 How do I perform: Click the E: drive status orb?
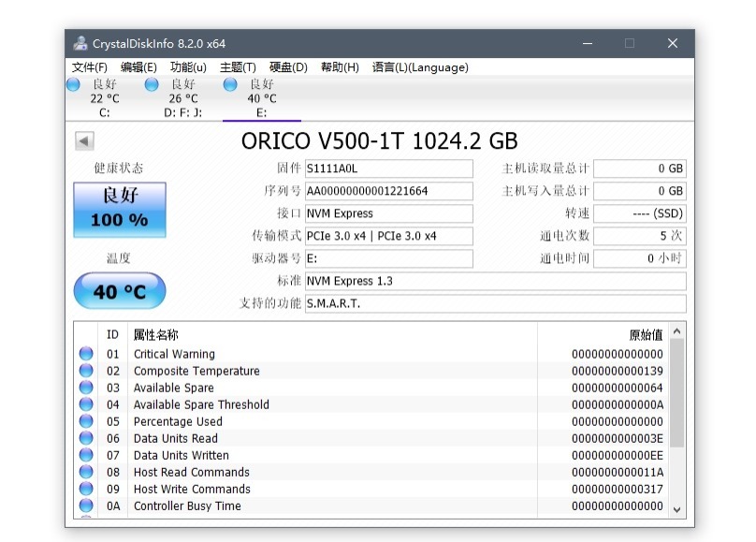tap(230, 85)
